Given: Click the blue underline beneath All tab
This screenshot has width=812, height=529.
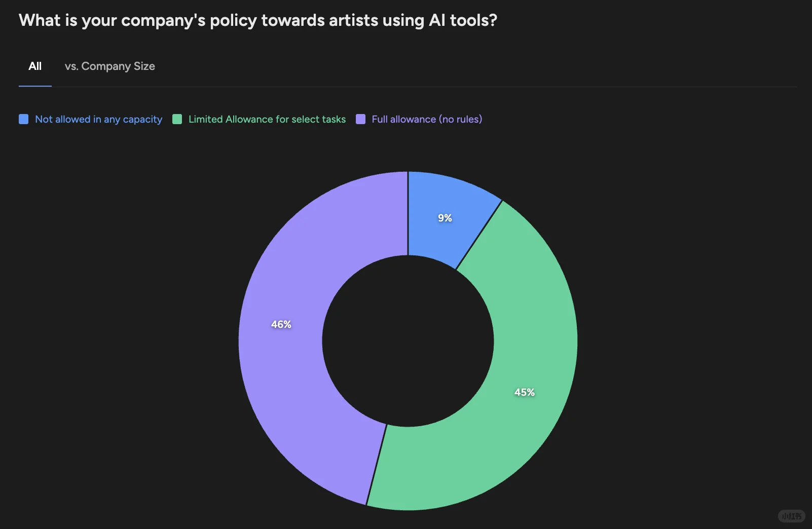Looking at the screenshot, I should (35, 86).
